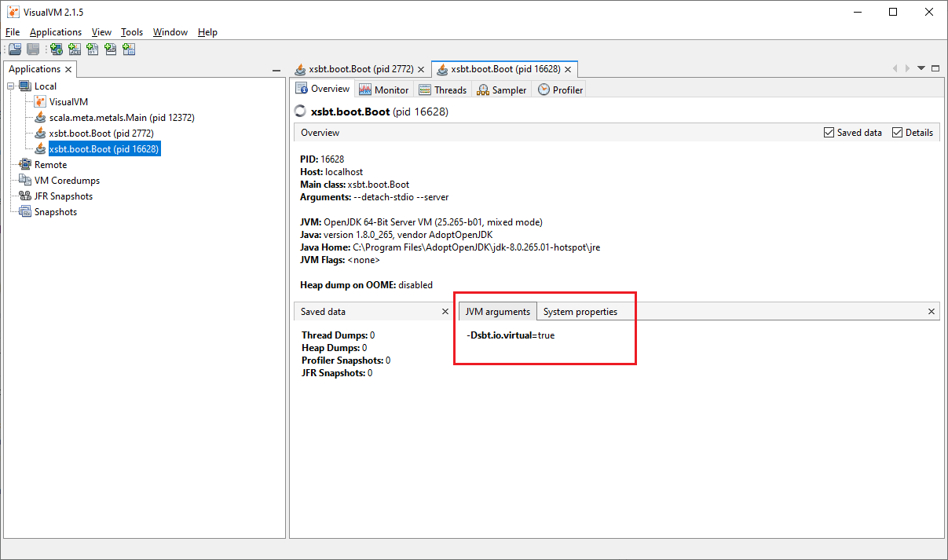Open the Profiler view

559,89
